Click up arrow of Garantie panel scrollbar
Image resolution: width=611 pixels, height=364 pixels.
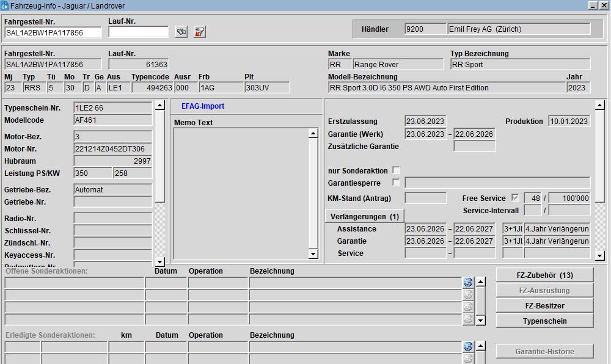click(600, 104)
